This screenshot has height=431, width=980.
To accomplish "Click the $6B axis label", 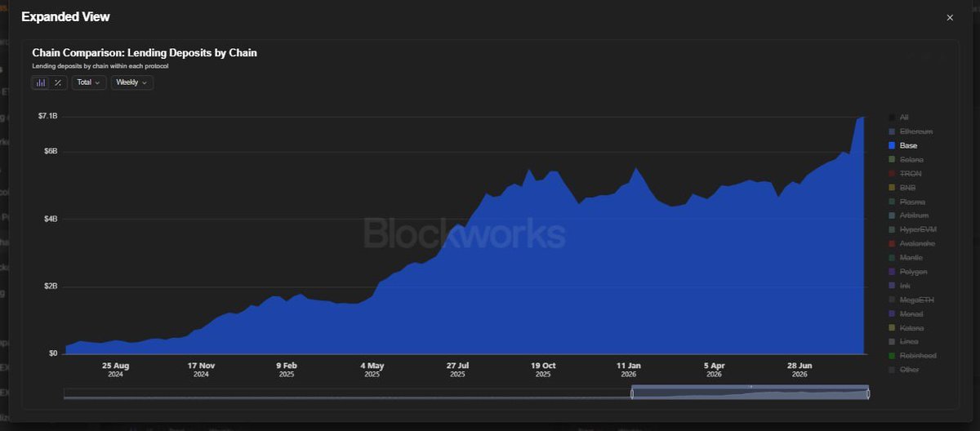I will click(x=51, y=151).
